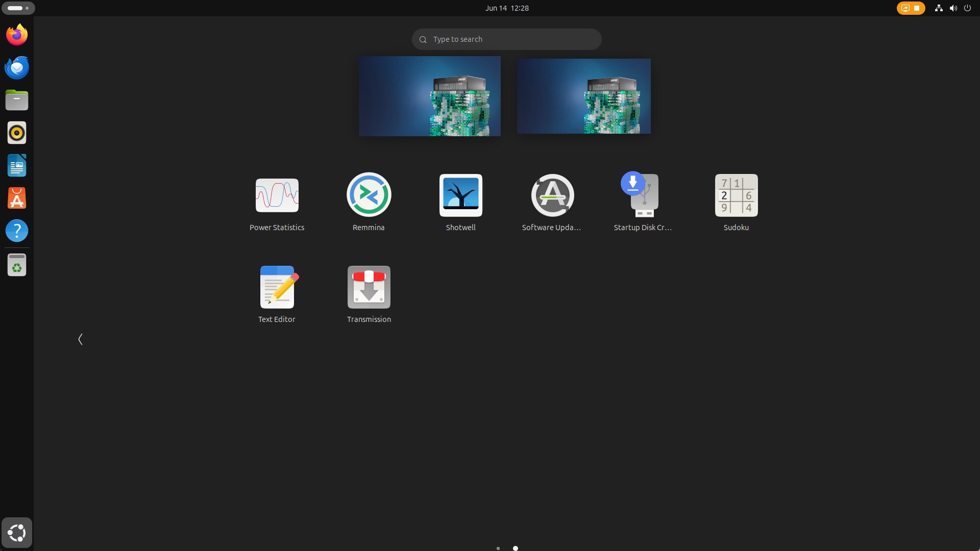Click the Show Apps Ubuntu button
This screenshot has width=980, height=551.
(x=17, y=533)
